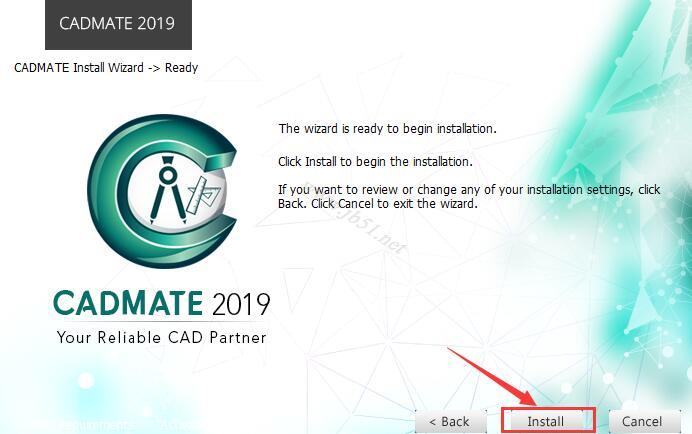Click the 'Your Reliable CAD Partner' tagline
The height and width of the screenshot is (434, 692).
coord(162,338)
